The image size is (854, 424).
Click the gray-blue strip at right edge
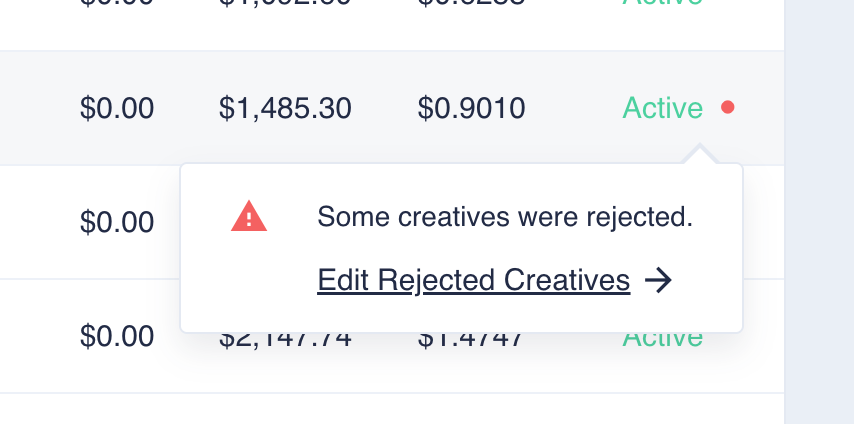click(819, 212)
